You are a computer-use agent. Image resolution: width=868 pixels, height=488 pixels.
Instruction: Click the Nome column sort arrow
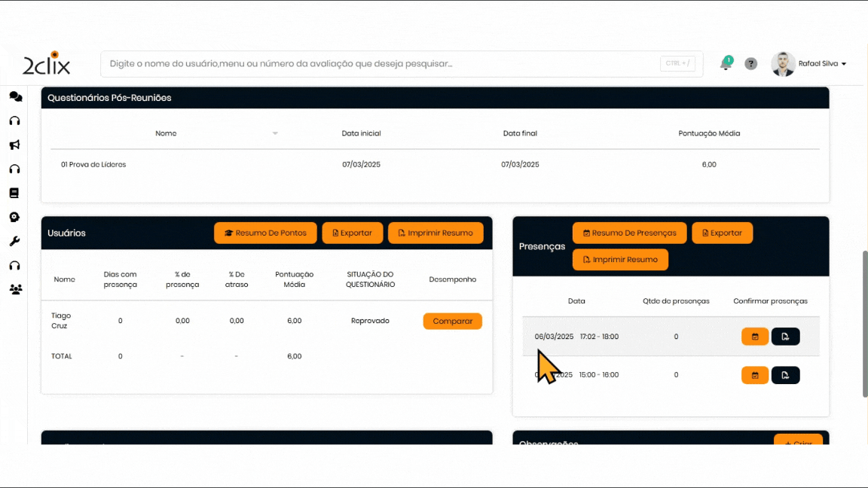click(x=275, y=133)
